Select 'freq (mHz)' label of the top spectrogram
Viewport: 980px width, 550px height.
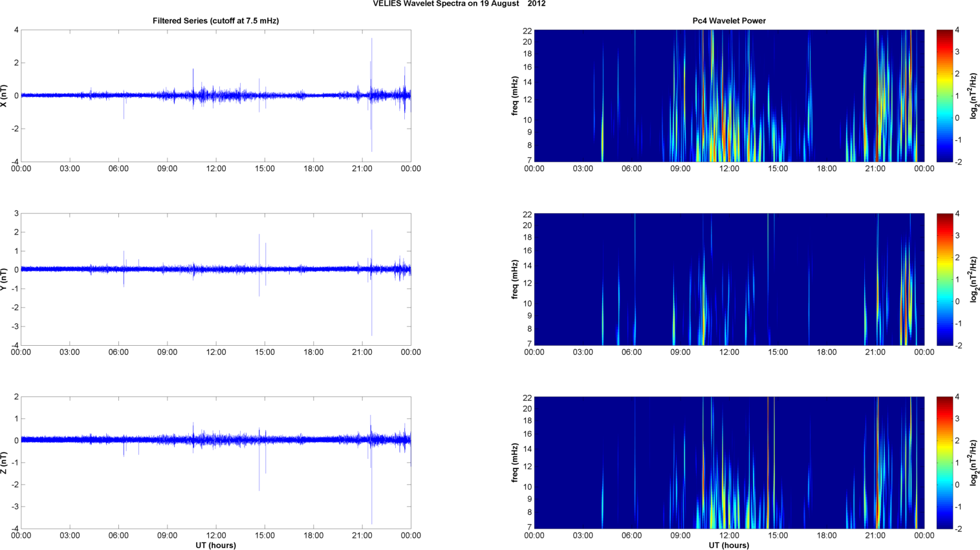click(x=515, y=96)
